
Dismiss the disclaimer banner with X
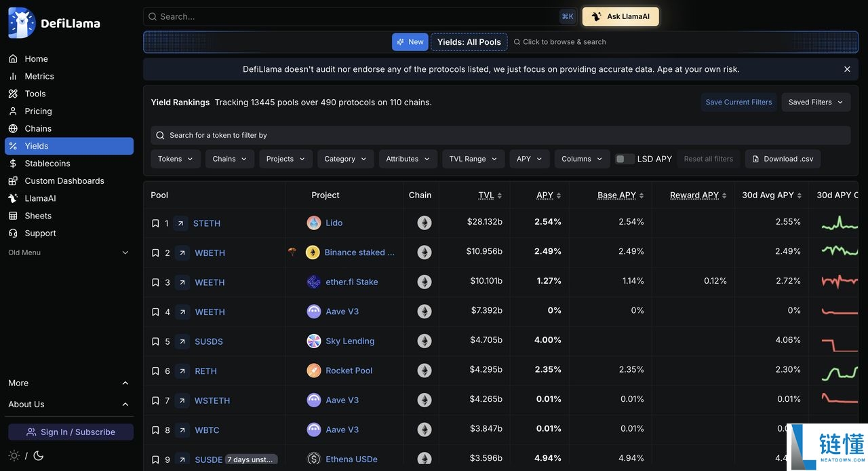(847, 69)
